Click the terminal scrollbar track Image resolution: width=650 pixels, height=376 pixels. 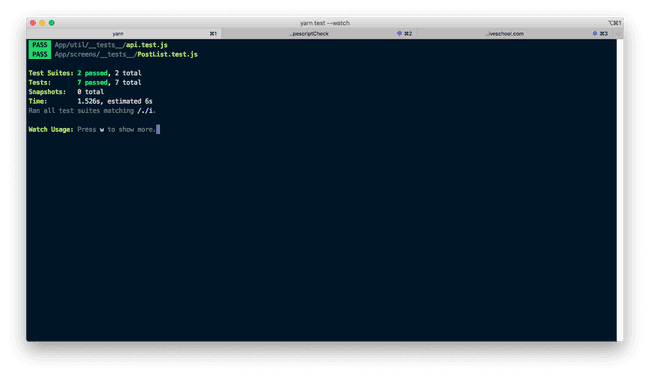pos(620,190)
